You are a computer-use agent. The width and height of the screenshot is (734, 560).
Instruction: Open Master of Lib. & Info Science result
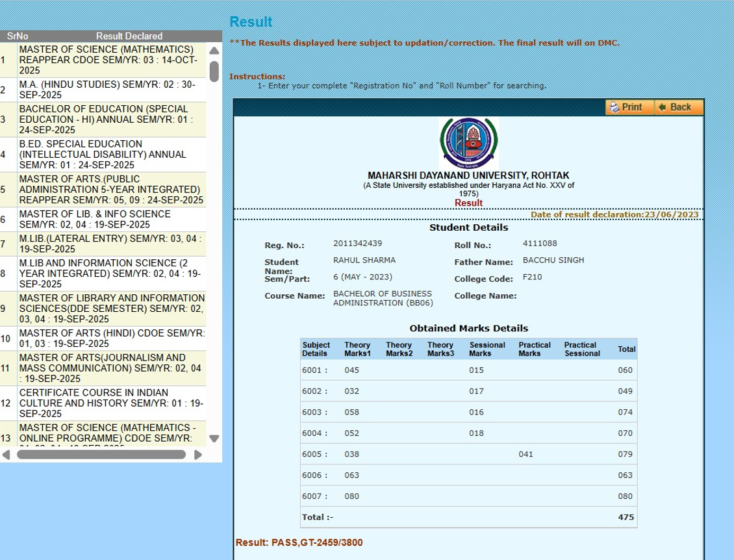coord(103,219)
